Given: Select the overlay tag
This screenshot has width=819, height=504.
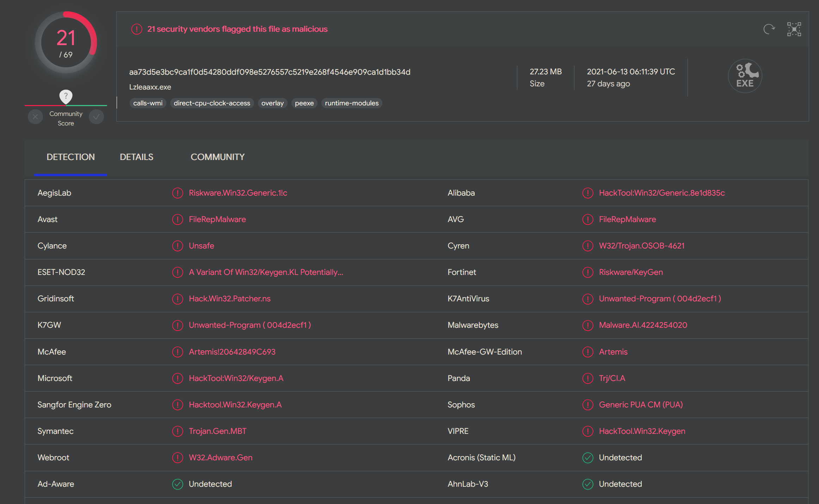Looking at the screenshot, I should pyautogui.click(x=272, y=103).
